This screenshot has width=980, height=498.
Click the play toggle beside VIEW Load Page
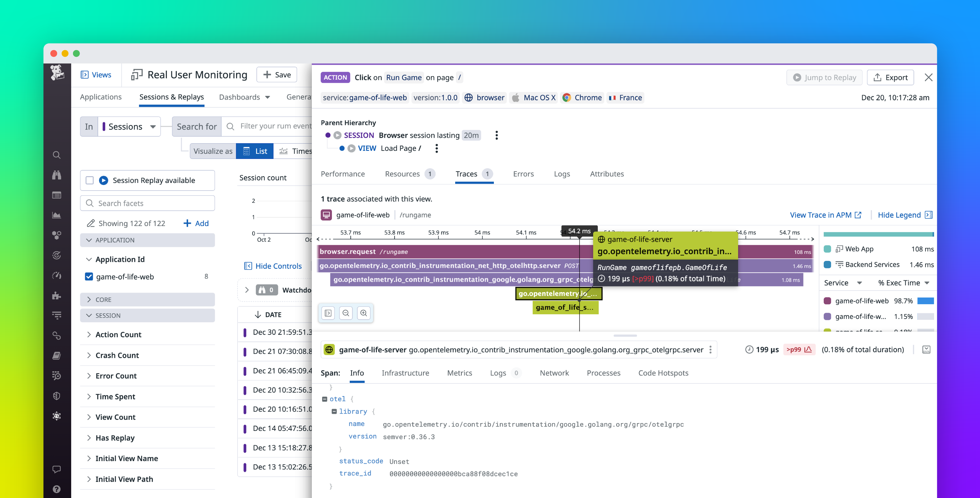point(352,148)
